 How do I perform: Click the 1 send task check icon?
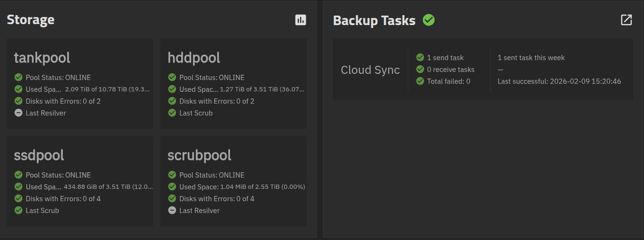coord(420,58)
